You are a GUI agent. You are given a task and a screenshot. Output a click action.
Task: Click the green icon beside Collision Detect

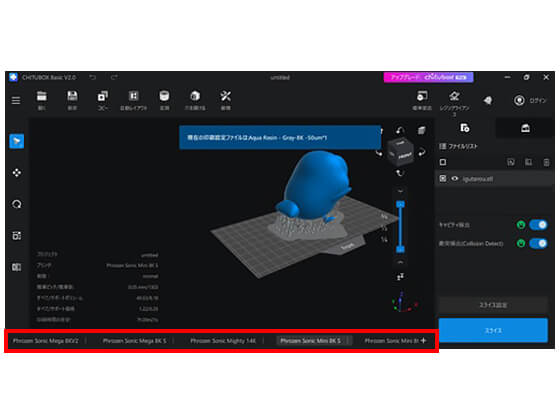(x=521, y=244)
